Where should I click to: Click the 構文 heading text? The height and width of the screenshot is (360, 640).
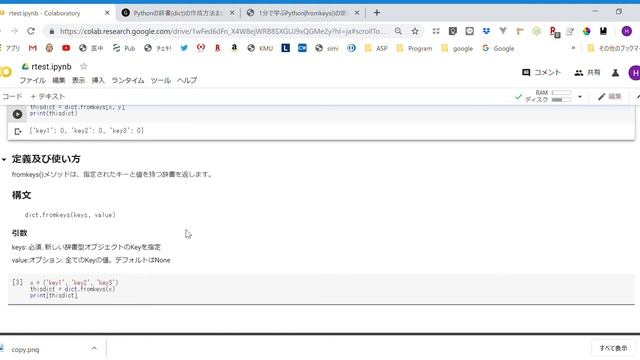21,195
